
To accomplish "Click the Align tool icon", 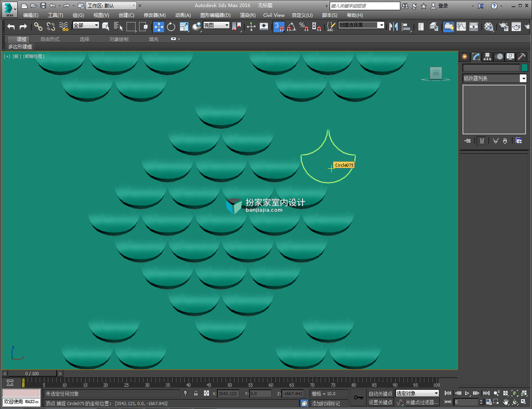I will tap(406, 27).
